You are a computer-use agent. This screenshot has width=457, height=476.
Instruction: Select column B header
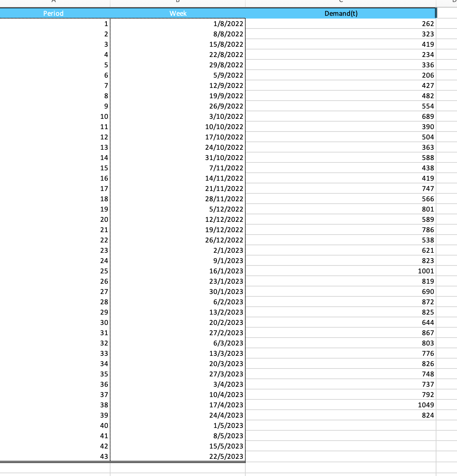click(177, 2)
